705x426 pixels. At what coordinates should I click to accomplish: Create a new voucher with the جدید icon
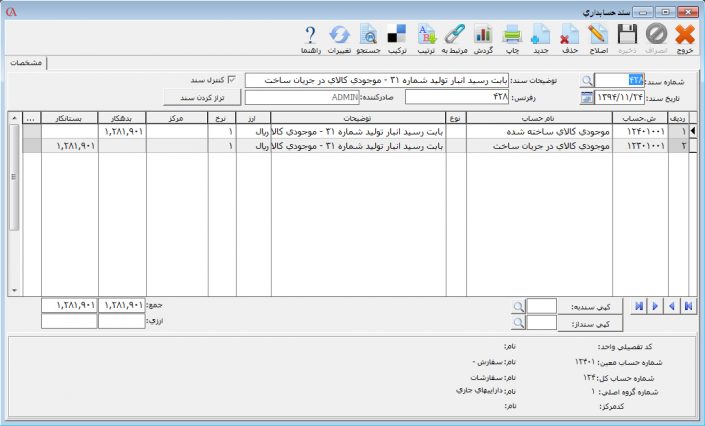click(541, 38)
